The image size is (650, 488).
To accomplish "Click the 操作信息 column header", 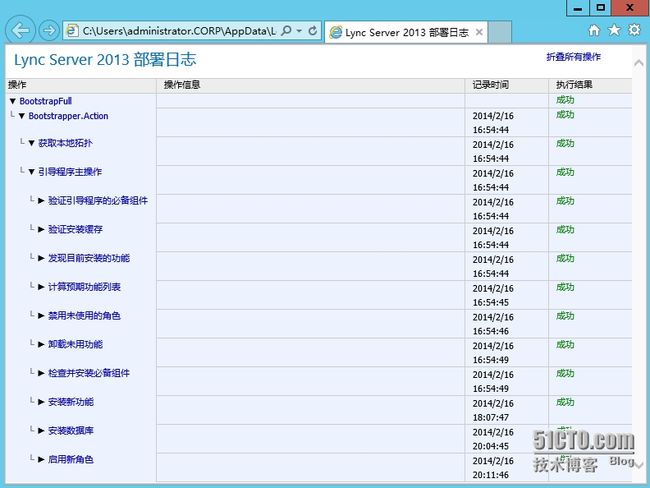I will pos(182,85).
